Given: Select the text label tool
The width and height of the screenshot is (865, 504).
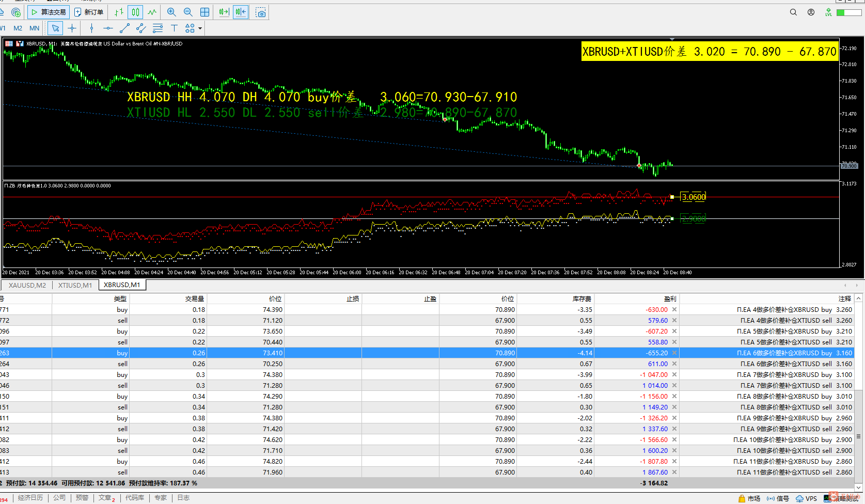Looking at the screenshot, I should [174, 28].
